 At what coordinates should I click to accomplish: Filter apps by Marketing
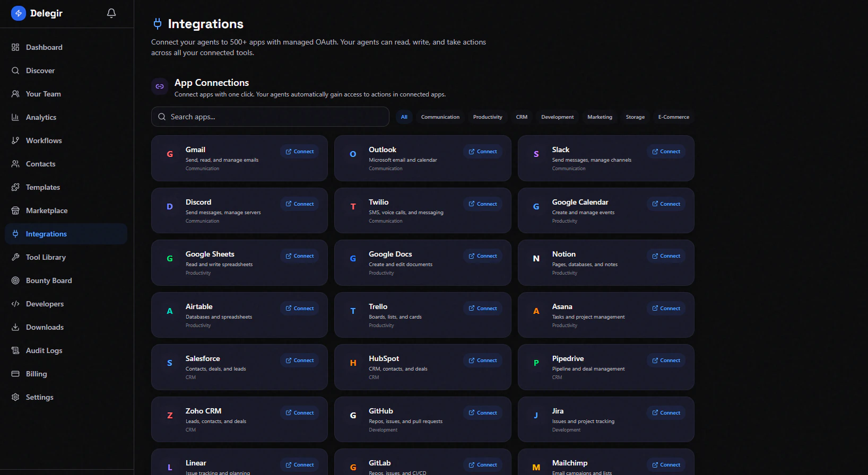pyautogui.click(x=600, y=117)
